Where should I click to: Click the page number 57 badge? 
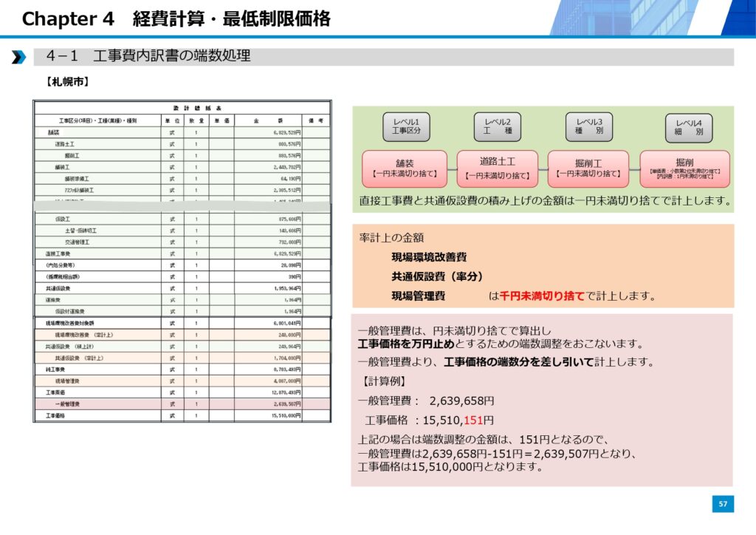[723, 504]
